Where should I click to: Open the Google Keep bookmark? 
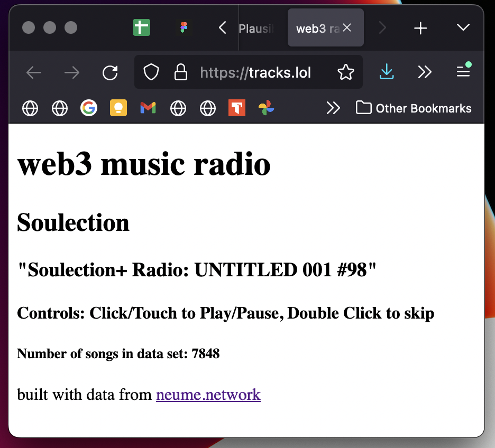(118, 108)
